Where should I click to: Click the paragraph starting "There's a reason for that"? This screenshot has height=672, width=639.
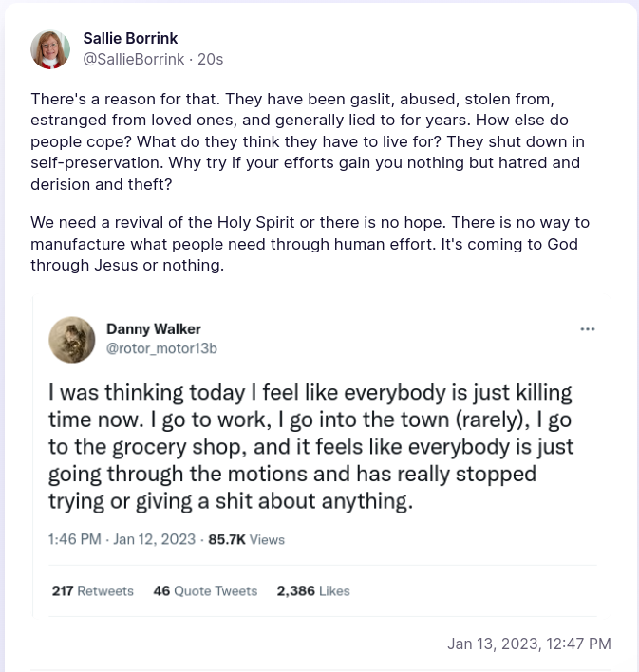307,141
